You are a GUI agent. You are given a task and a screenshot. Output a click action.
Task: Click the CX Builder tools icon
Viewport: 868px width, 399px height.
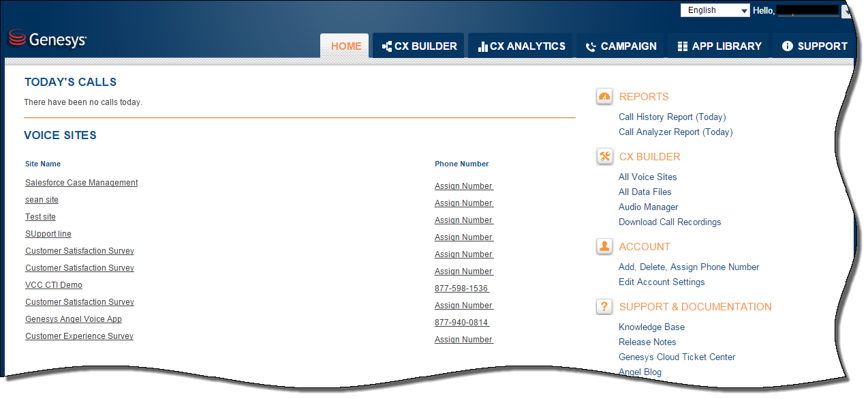604,157
